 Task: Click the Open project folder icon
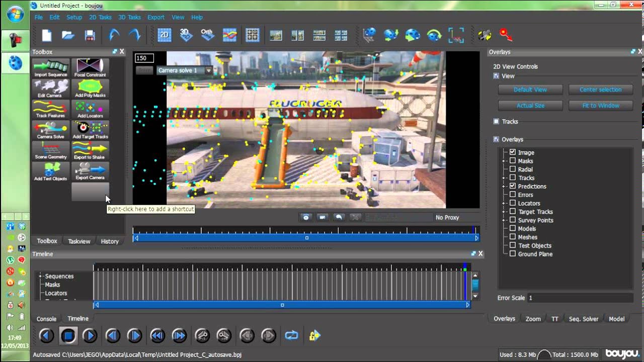pos(68,35)
